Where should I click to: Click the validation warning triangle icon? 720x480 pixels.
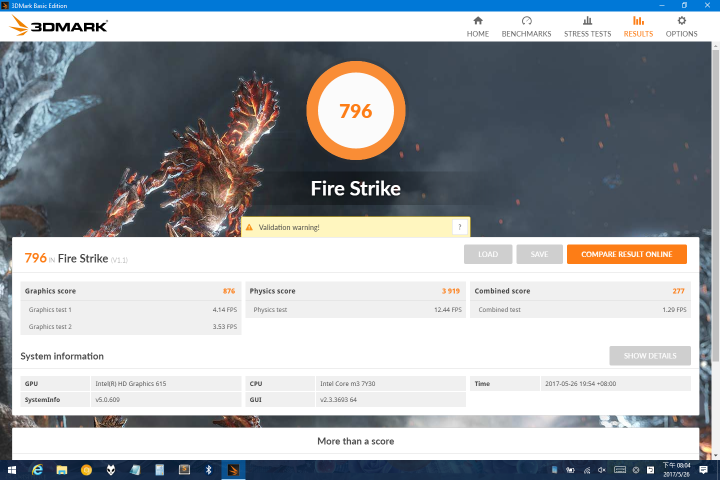click(249, 227)
